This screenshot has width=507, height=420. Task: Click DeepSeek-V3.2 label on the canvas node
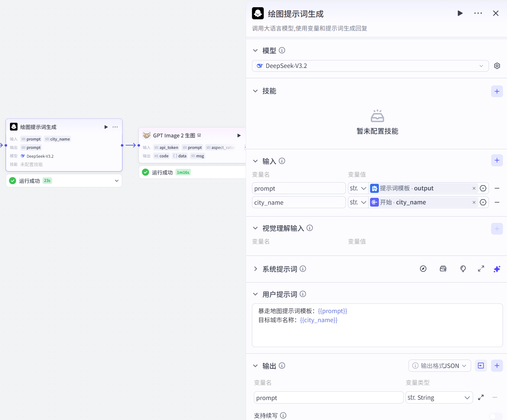click(40, 156)
